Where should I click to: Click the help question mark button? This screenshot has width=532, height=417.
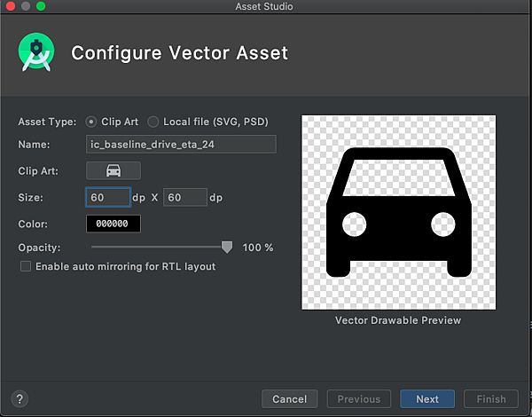(20, 399)
